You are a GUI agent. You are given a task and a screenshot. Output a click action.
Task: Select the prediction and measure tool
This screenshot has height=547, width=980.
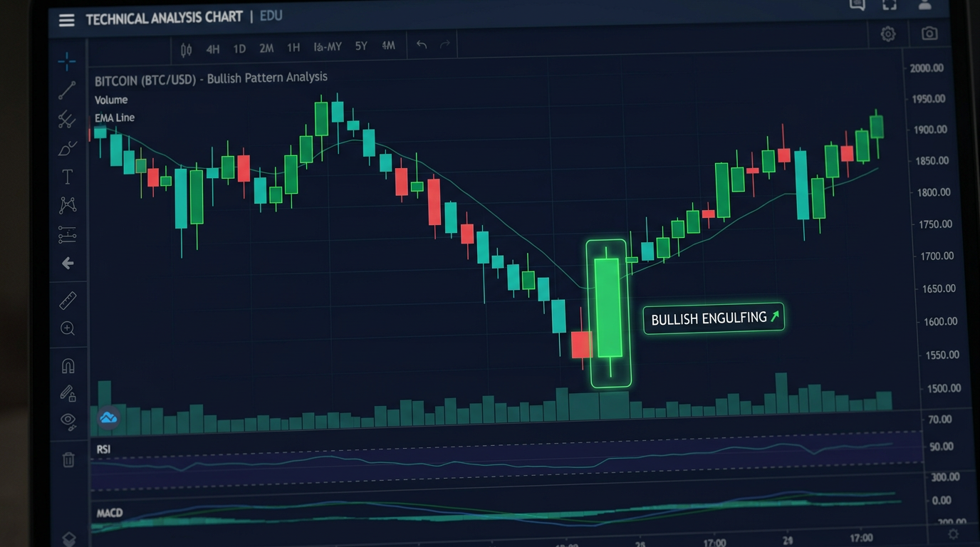67,234
